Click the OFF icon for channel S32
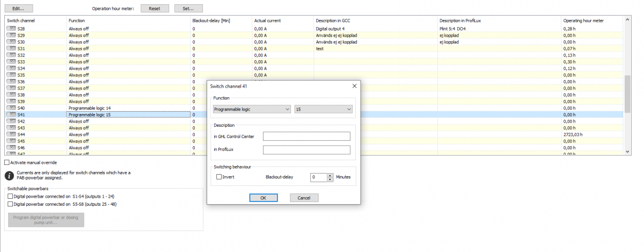644x252 pixels. (x=11, y=55)
